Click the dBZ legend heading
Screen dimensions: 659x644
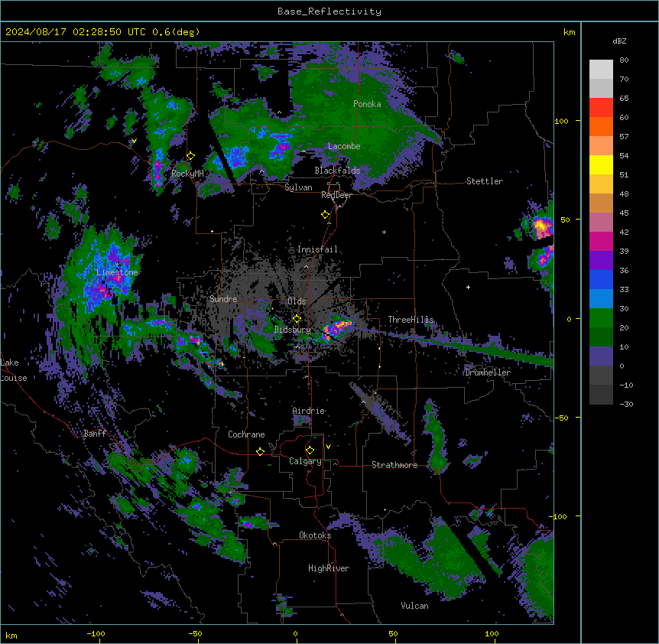pyautogui.click(x=619, y=41)
